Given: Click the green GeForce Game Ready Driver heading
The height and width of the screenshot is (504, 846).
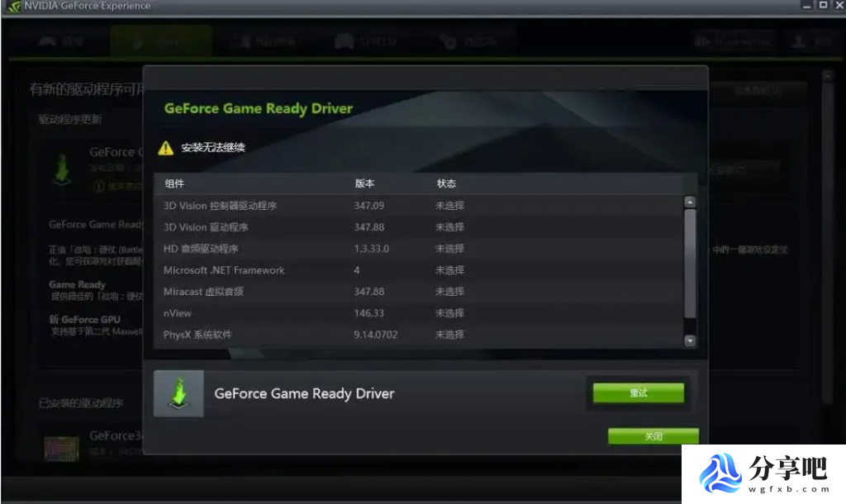Looking at the screenshot, I should pyautogui.click(x=259, y=108).
